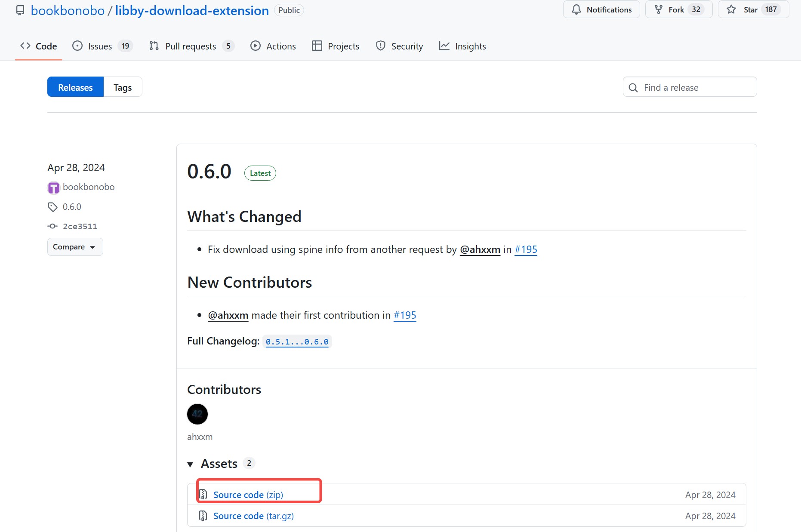
Task: Open the Compare dropdown
Action: (x=75, y=247)
